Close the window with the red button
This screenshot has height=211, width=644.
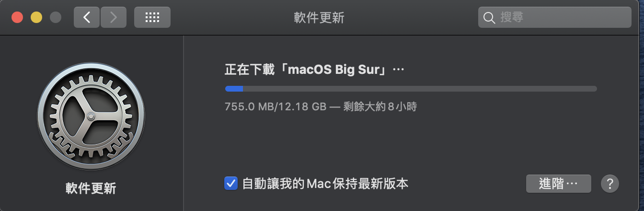pyautogui.click(x=17, y=18)
